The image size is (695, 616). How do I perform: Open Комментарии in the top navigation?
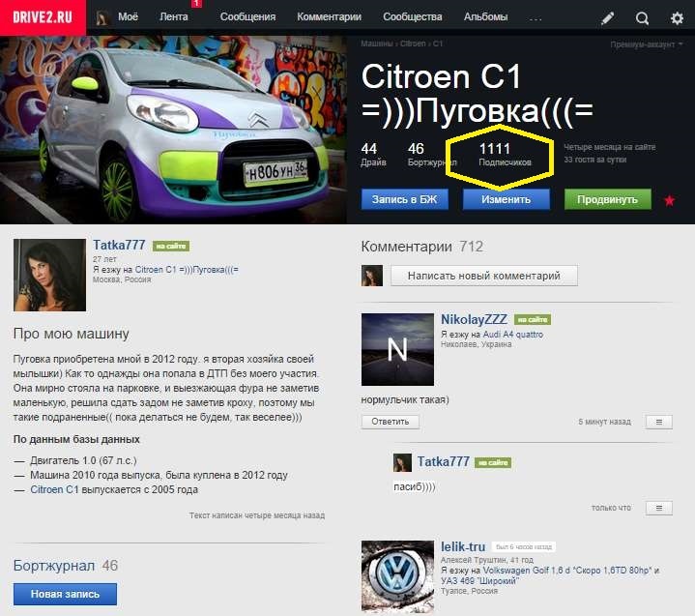pos(329,16)
